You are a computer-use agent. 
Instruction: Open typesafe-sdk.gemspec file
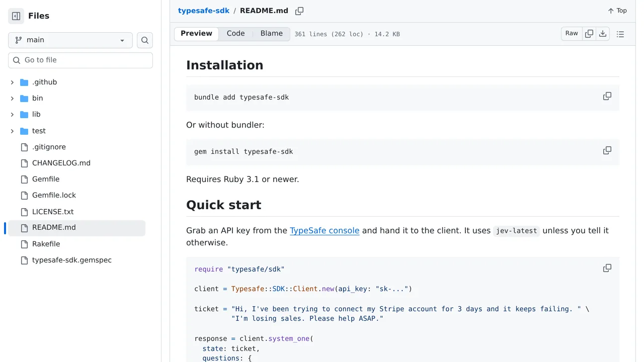(x=72, y=260)
